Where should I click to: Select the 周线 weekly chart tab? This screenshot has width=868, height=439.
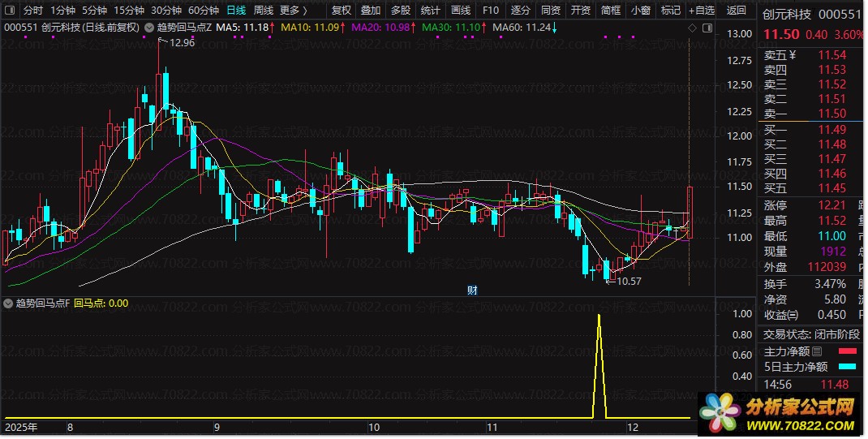pyautogui.click(x=264, y=10)
